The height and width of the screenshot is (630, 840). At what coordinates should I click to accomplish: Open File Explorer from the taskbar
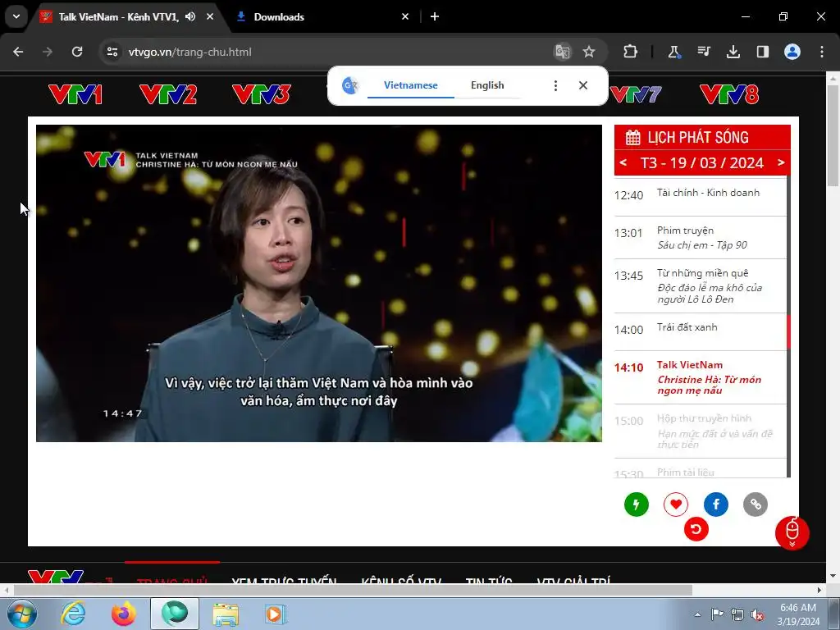click(x=226, y=614)
